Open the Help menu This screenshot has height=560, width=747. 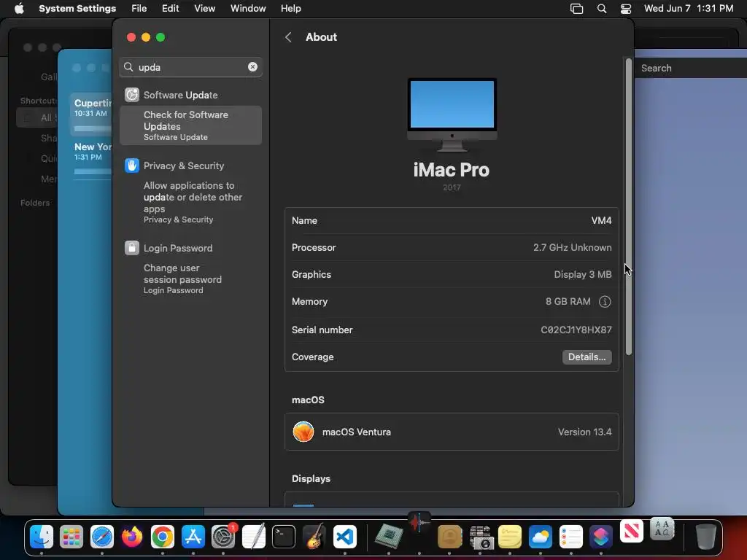click(x=290, y=9)
